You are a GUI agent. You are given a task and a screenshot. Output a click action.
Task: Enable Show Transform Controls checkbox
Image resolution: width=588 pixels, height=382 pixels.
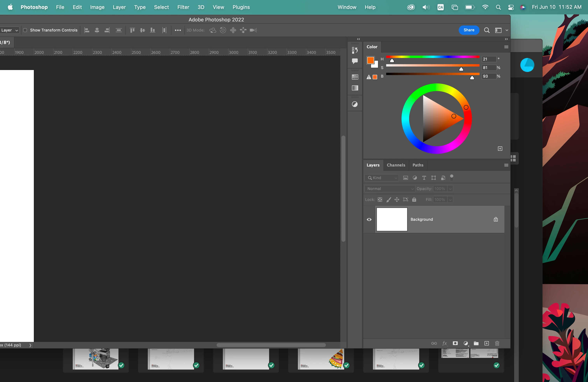pyautogui.click(x=25, y=30)
